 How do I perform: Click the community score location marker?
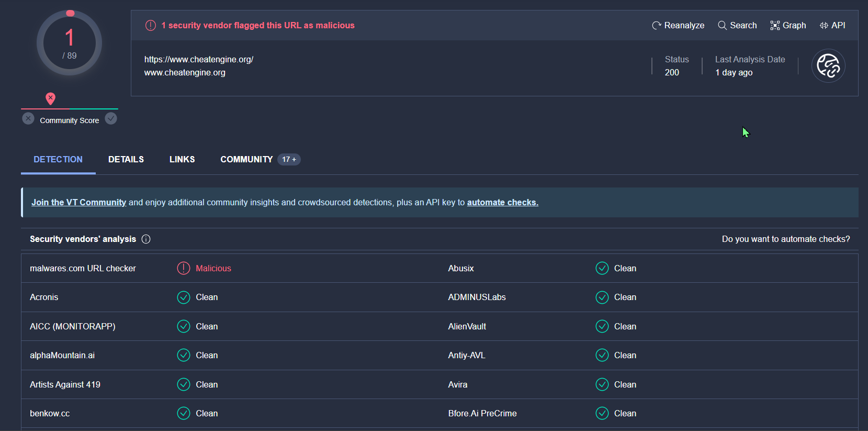tap(50, 98)
